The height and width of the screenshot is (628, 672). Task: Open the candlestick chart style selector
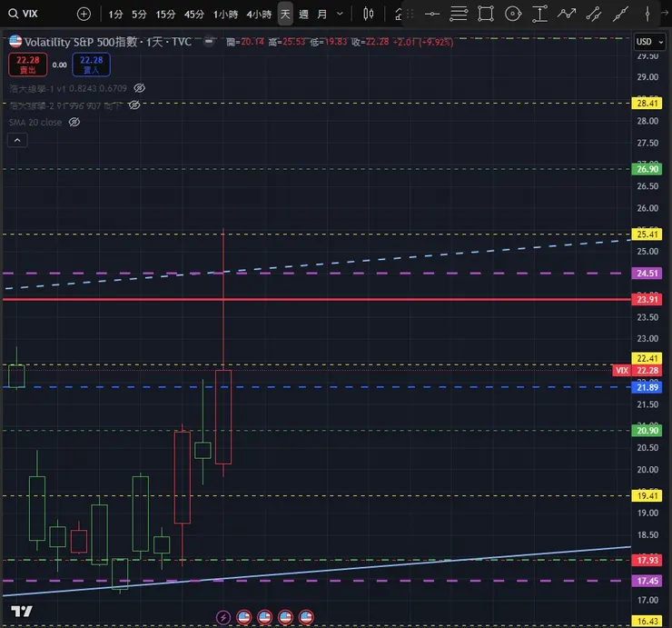coord(368,15)
